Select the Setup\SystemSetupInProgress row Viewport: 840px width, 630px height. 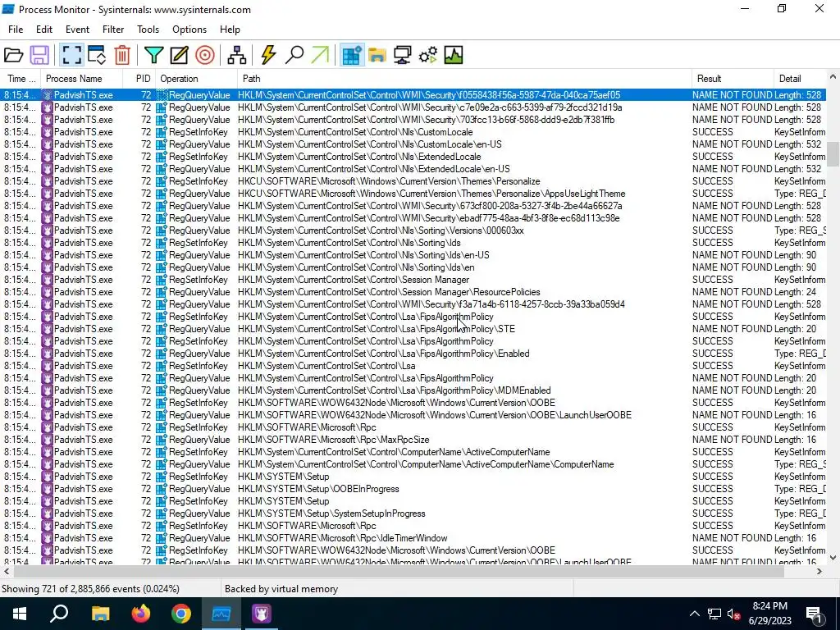413,514
